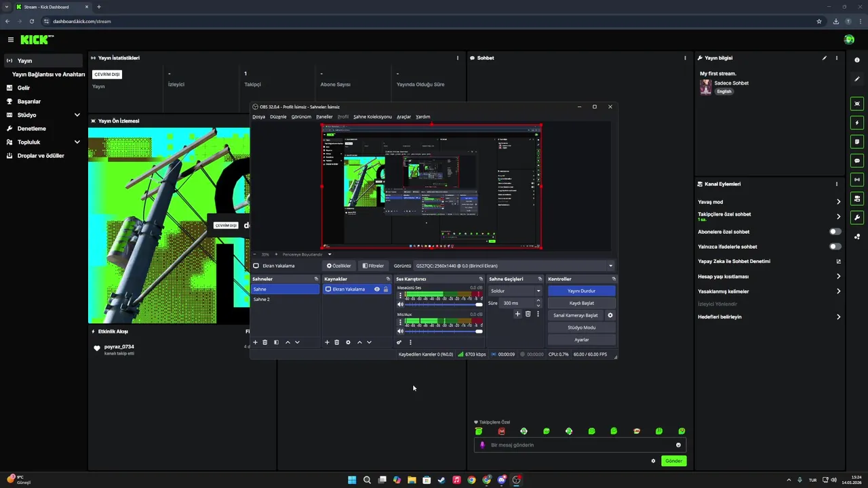The width and height of the screenshot is (868, 488).
Task: Open Yayın Bağlantısı ve Anahtarı sidebar item
Action: (x=48, y=75)
